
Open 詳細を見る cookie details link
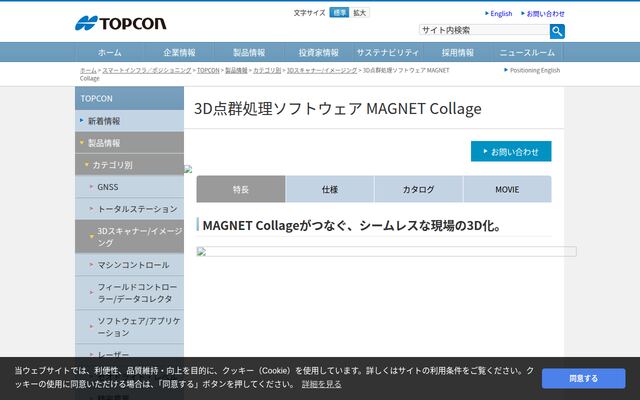pyautogui.click(x=322, y=384)
